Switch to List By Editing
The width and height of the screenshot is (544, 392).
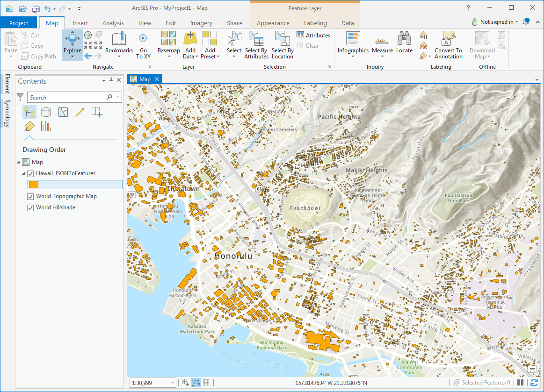[x=80, y=112]
